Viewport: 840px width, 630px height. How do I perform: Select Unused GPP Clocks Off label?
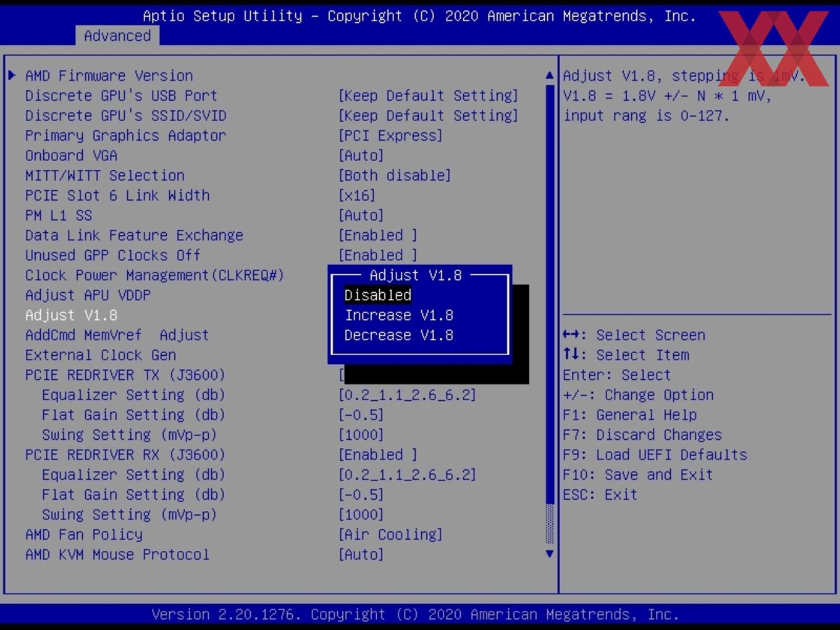click(x=113, y=256)
